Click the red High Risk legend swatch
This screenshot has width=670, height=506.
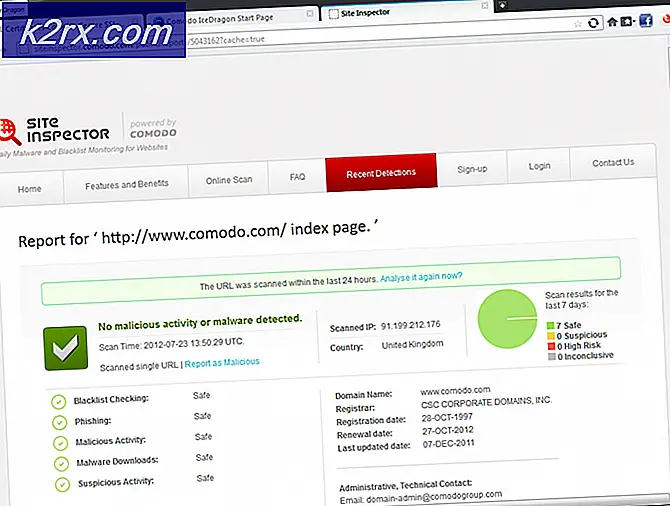click(552, 346)
